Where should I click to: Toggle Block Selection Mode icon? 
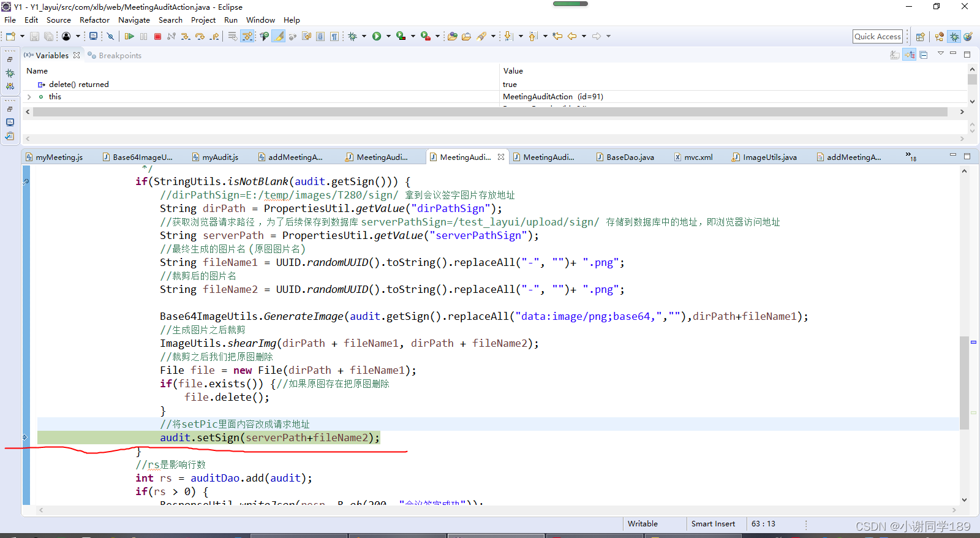tap(320, 36)
